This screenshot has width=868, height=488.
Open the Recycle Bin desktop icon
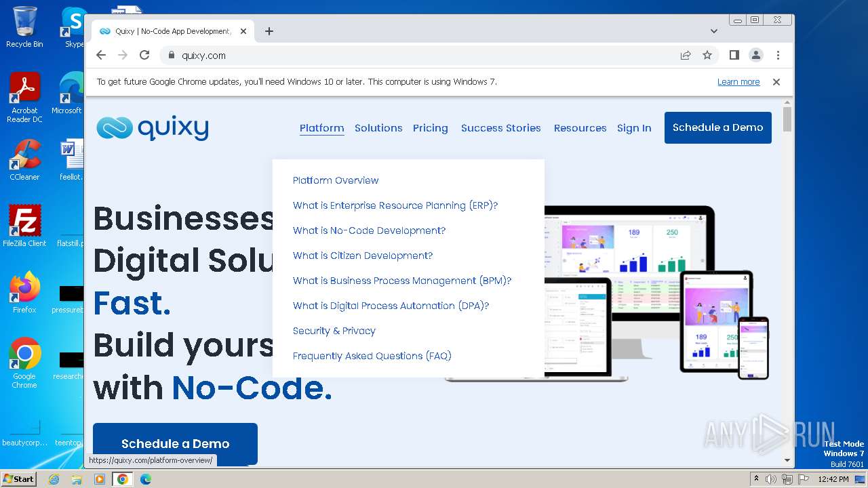coord(24,27)
